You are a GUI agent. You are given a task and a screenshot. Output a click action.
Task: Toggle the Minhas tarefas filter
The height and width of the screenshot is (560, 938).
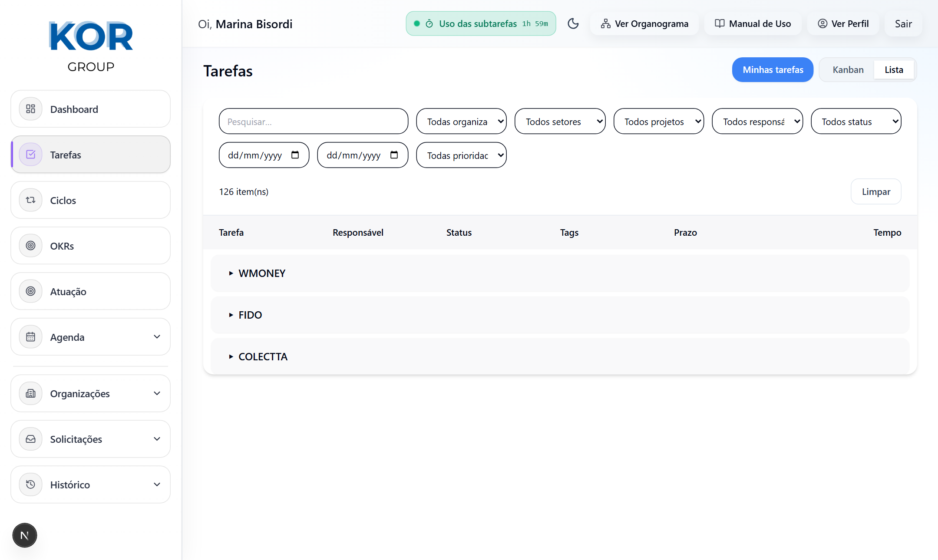point(773,69)
